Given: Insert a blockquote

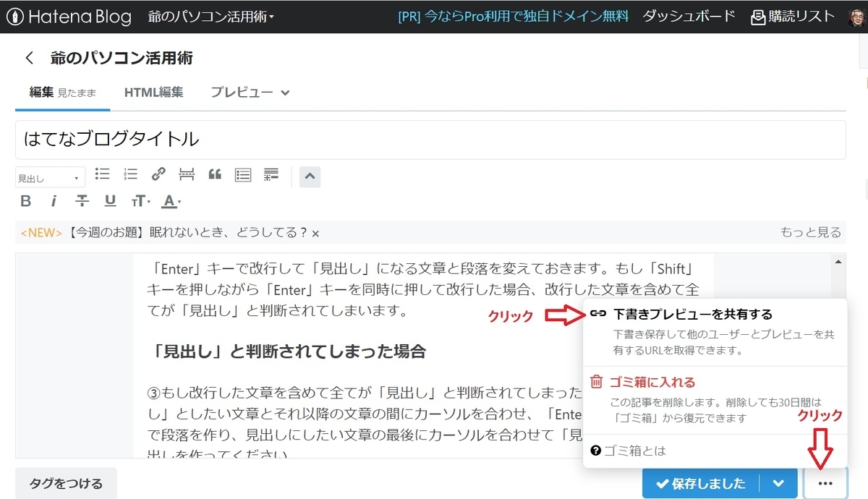Looking at the screenshot, I should pyautogui.click(x=214, y=174).
